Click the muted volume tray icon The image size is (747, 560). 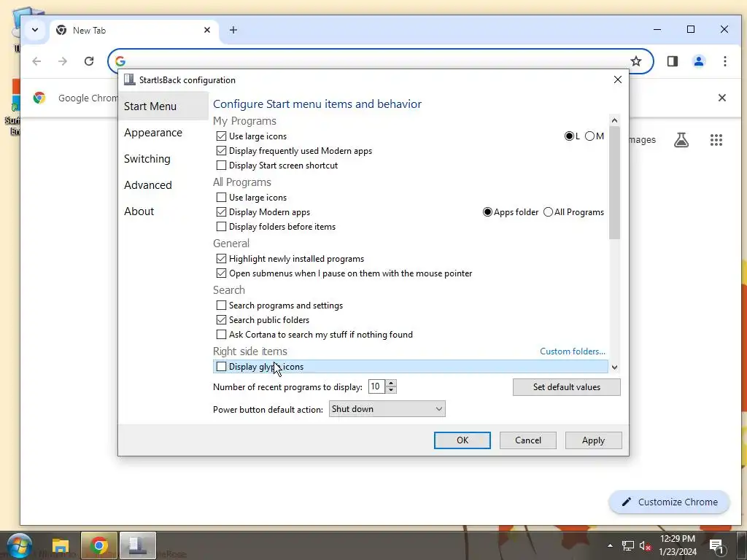point(645,545)
